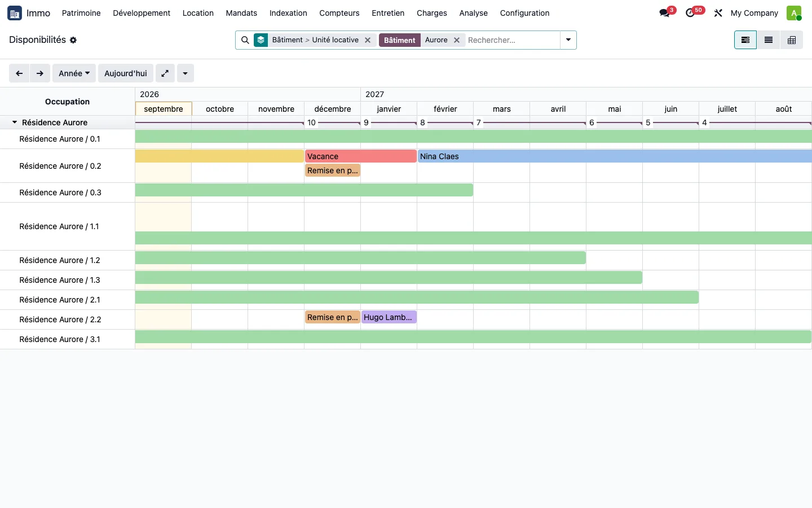Open the Hugo Lamb... bar in row 2.2
The height and width of the screenshot is (508, 812).
(x=389, y=317)
